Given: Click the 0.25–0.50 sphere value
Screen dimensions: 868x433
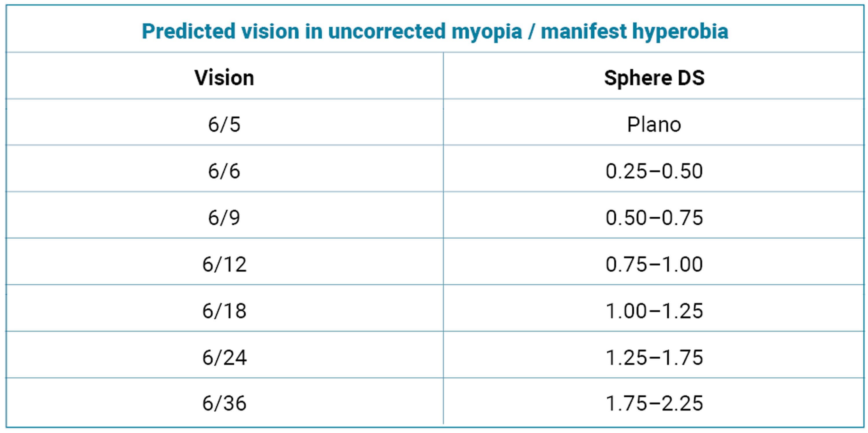Looking at the screenshot, I should tap(654, 171).
